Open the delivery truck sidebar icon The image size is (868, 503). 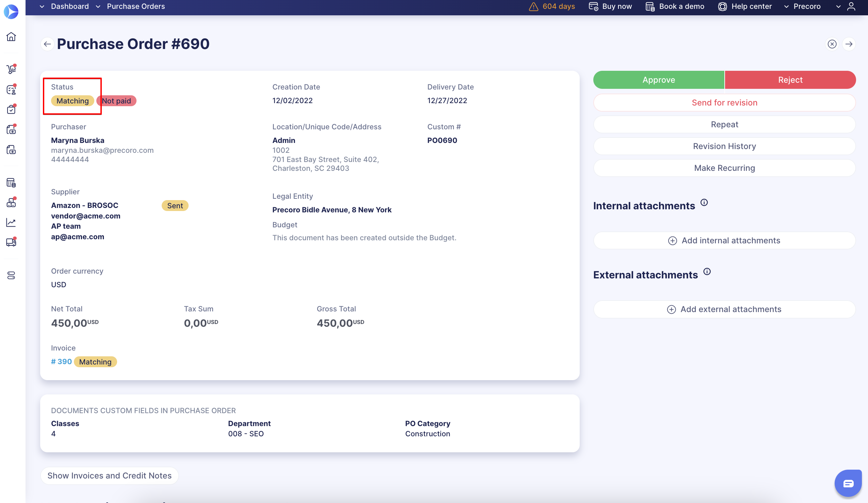click(11, 242)
